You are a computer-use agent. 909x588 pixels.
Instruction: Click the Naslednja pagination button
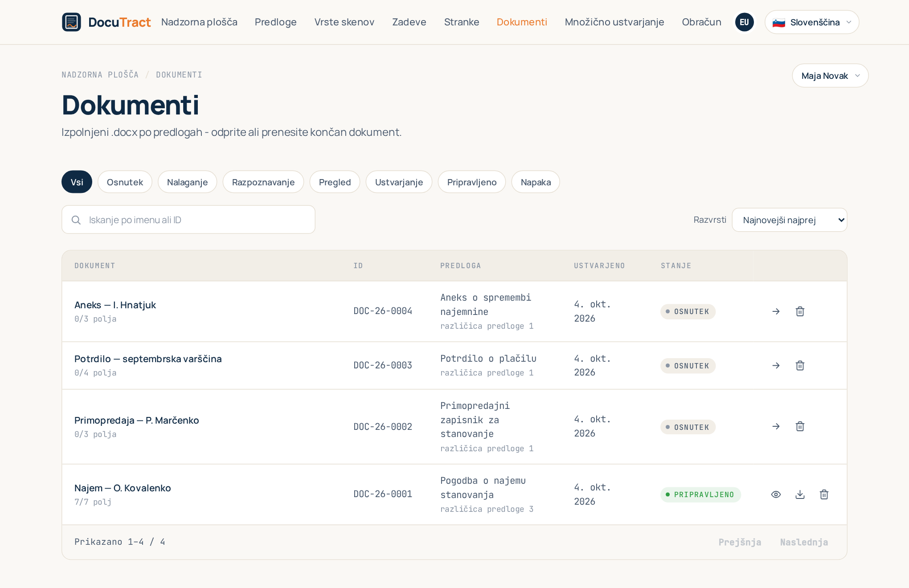804,542
